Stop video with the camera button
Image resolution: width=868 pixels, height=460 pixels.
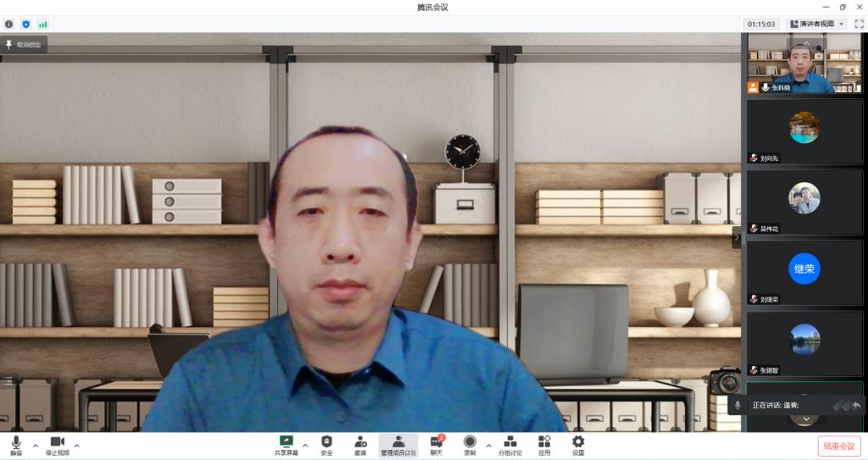coord(58,444)
